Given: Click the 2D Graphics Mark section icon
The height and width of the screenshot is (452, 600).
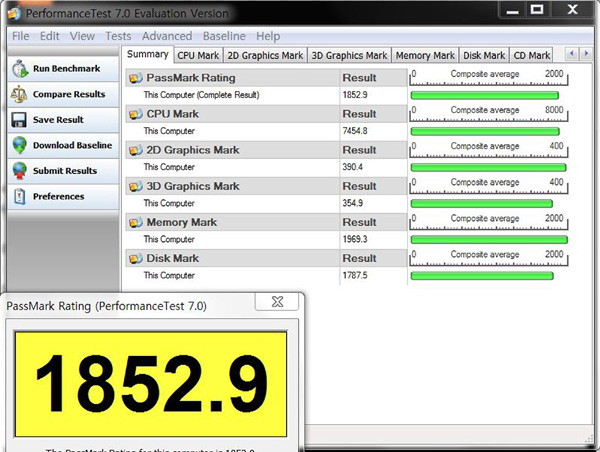Looking at the screenshot, I should coord(135,150).
